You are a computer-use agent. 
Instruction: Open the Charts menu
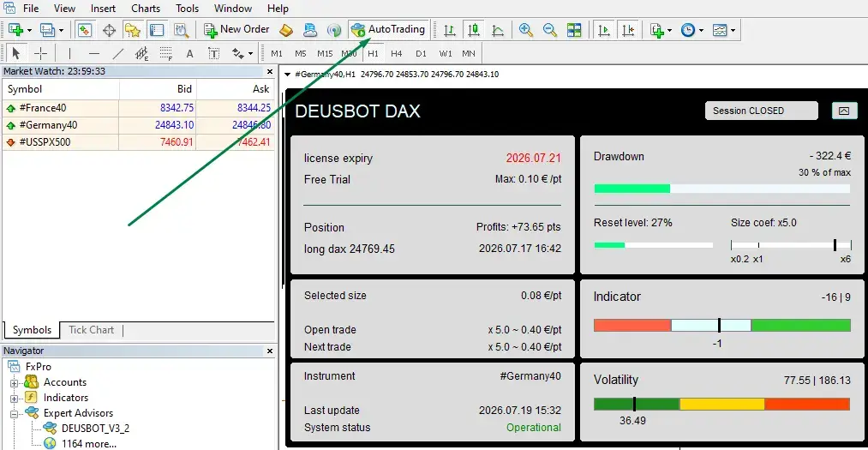146,9
